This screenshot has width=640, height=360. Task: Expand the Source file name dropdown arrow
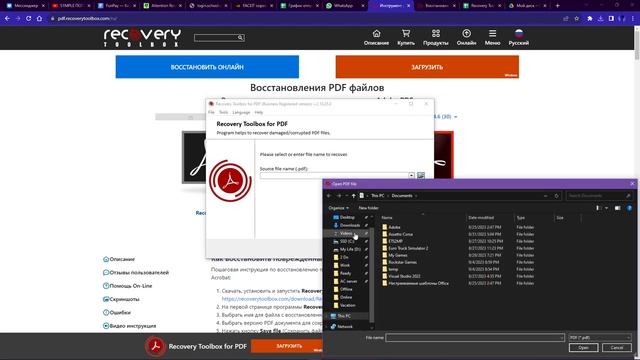click(411, 175)
